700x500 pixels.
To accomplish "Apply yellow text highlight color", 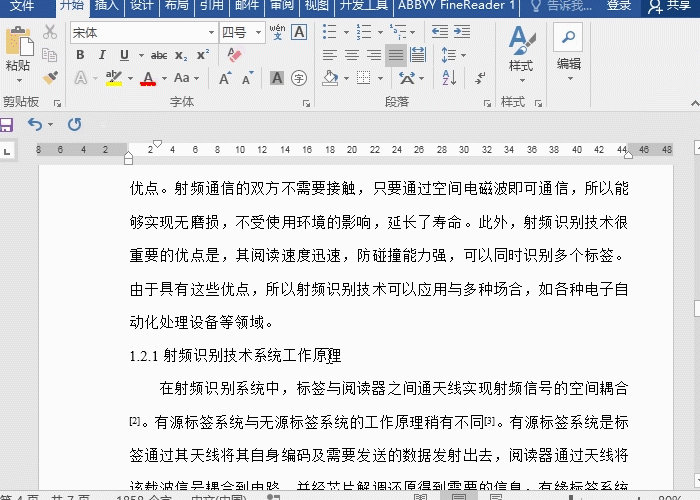I will tap(114, 78).
